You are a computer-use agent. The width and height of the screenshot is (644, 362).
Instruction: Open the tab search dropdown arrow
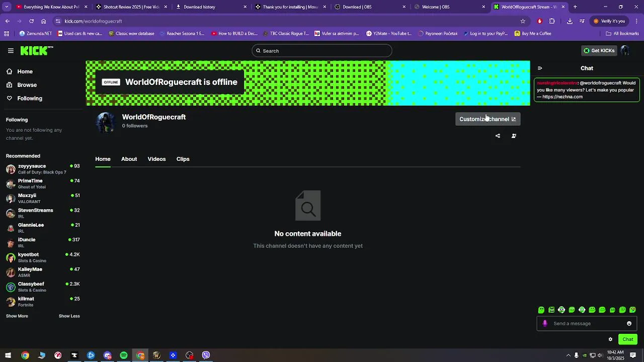tap(7, 7)
